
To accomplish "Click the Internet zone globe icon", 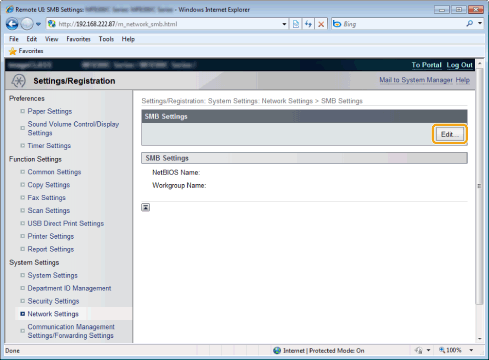I will pyautogui.click(x=277, y=350).
